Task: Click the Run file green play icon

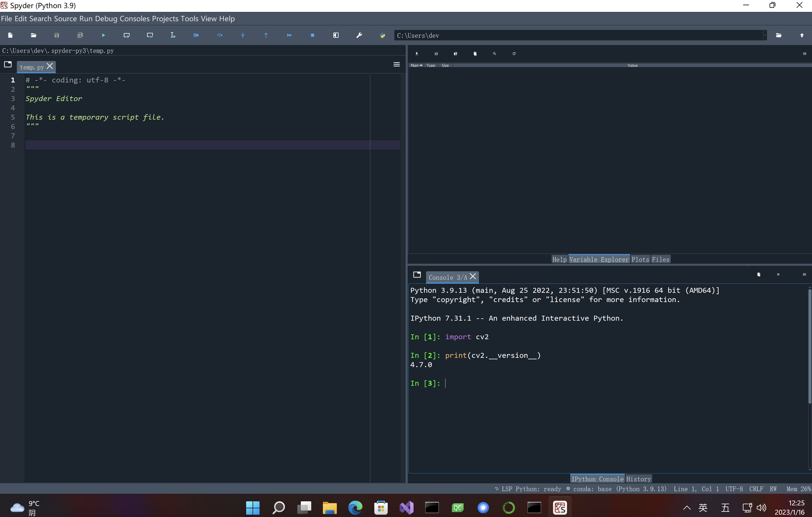Action: 103,35
